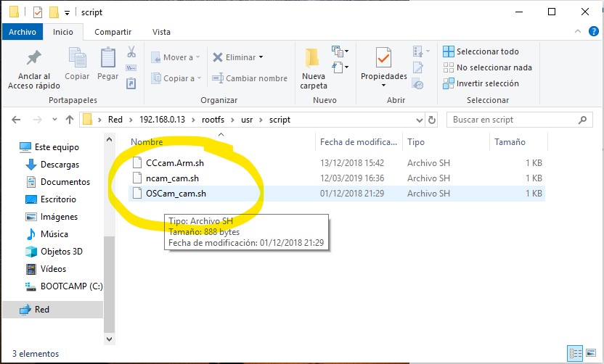Create a folder with Nueva carpeta icon
Viewport: 604px width, 364px height.
point(313,58)
